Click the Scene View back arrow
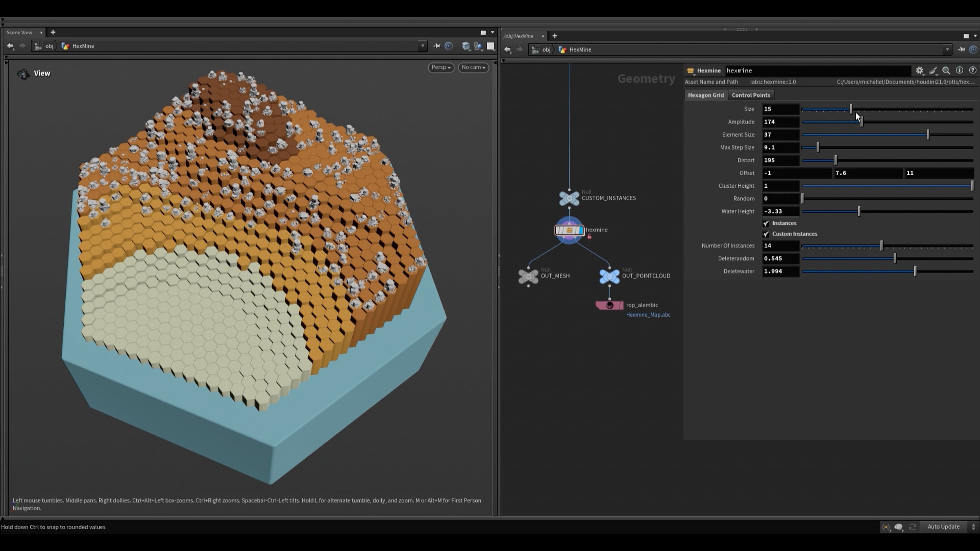This screenshot has width=980, height=551. (11, 46)
